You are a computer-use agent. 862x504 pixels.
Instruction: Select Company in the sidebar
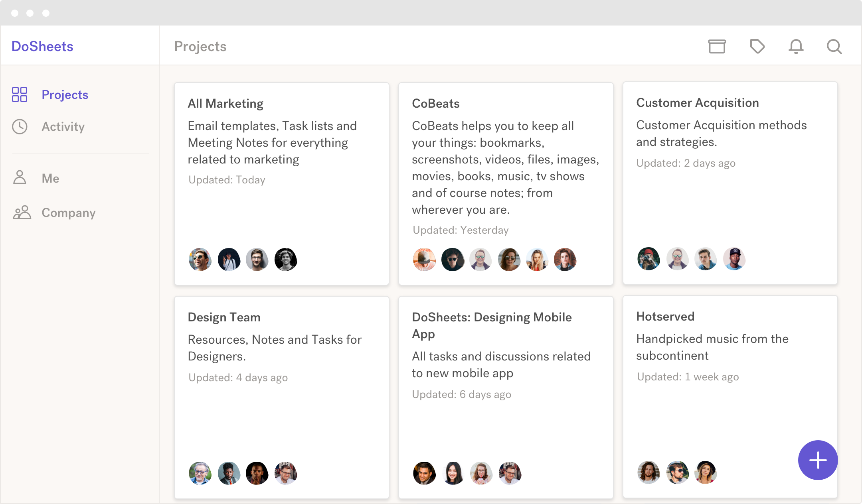pos(68,213)
